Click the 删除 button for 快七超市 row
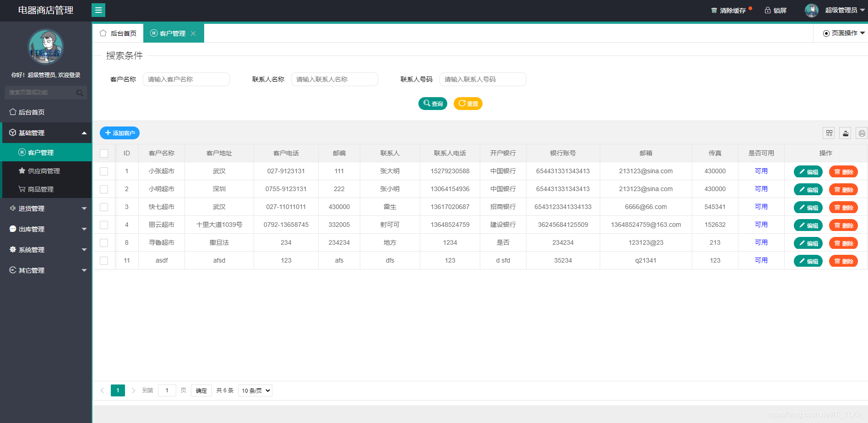The width and height of the screenshot is (868, 423). click(x=843, y=207)
